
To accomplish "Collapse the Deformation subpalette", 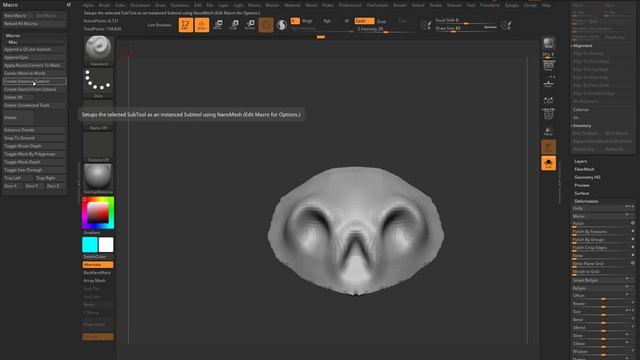I will [586, 201].
